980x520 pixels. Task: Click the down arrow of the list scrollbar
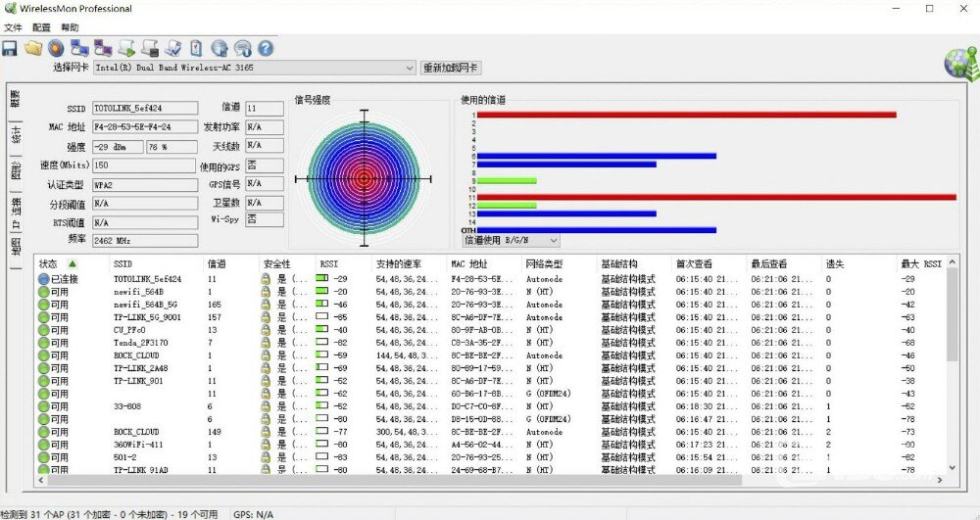tap(953, 467)
